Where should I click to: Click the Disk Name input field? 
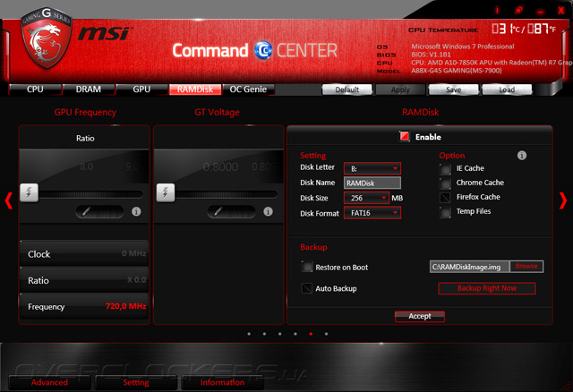372,183
